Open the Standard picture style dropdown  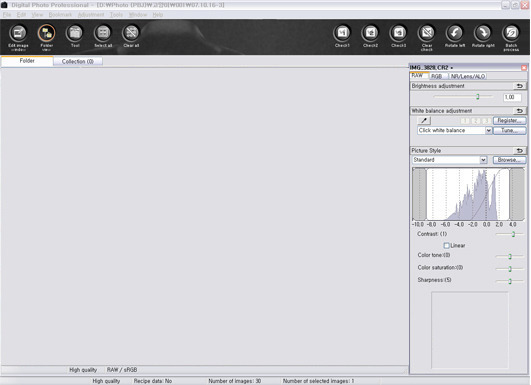[483, 160]
